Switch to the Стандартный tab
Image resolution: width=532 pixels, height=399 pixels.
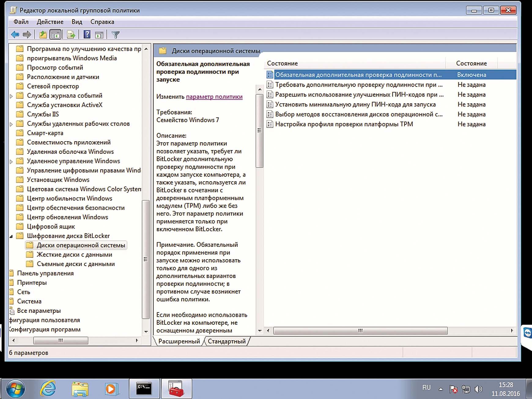coord(227,341)
